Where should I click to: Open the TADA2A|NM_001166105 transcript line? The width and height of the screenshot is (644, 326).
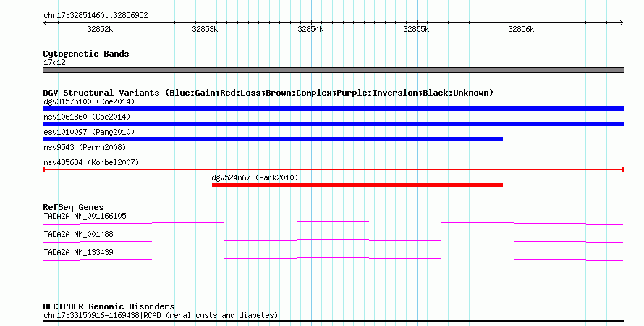(x=333, y=223)
